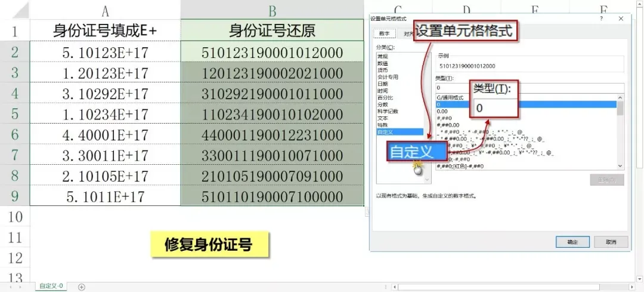Screen dimensions: 644x292
Task: Choose 文本 in the category list
Action: [x=382, y=118]
